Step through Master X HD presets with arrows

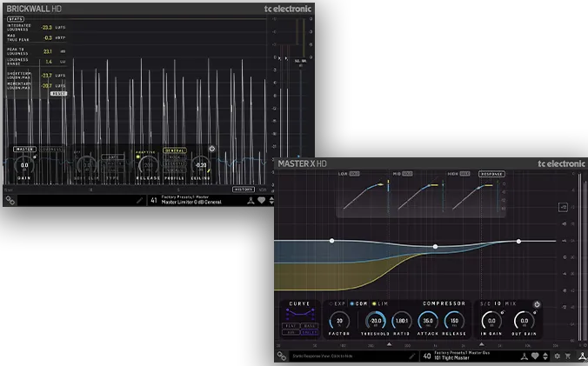tap(545, 356)
